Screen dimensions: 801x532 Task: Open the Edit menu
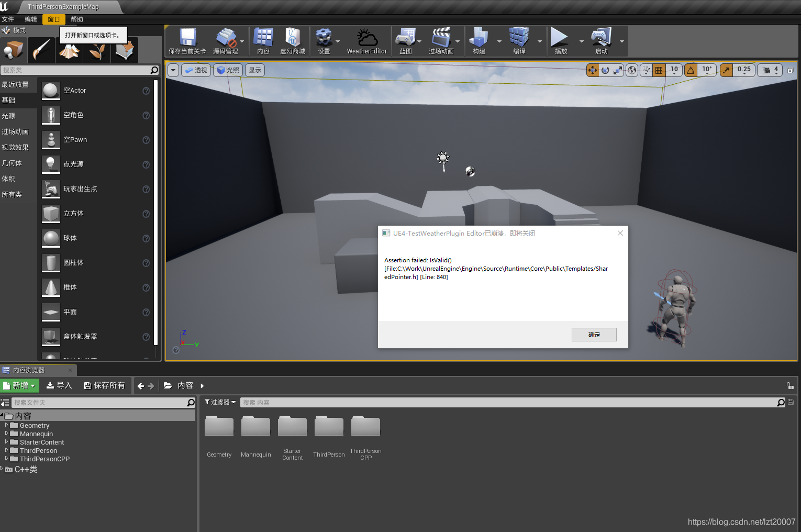31,19
